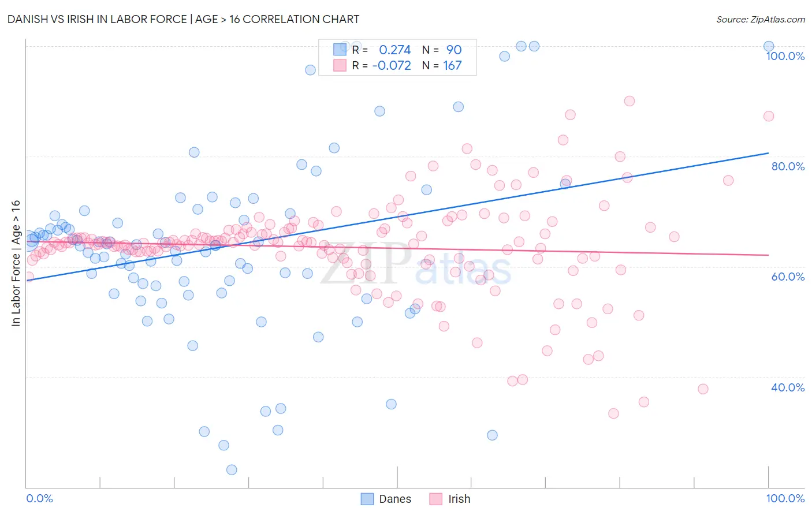Click the 0.0% x-axis label

tap(39, 498)
